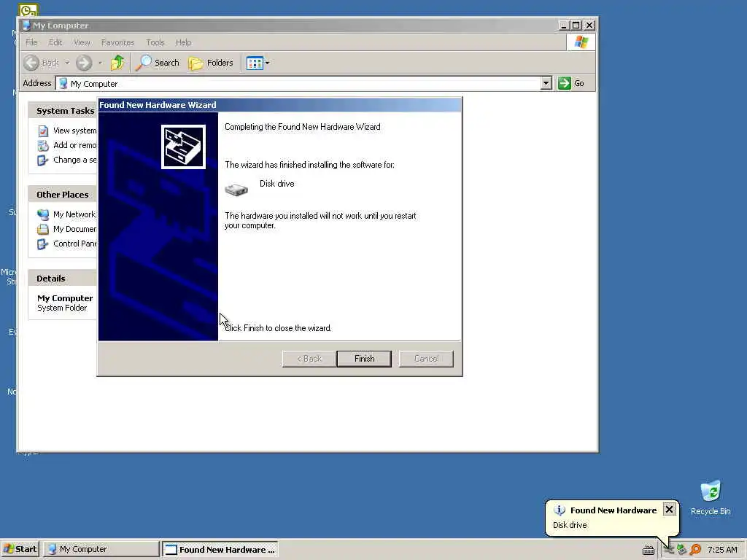The width and height of the screenshot is (747, 560).
Task: Click the orange magnifier tray icon
Action: (x=695, y=550)
